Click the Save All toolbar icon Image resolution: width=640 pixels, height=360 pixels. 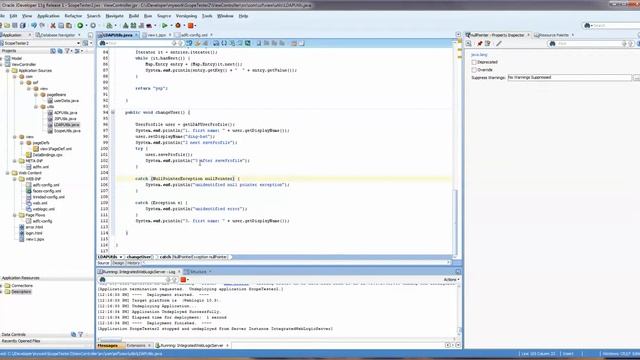pyautogui.click(x=22, y=26)
